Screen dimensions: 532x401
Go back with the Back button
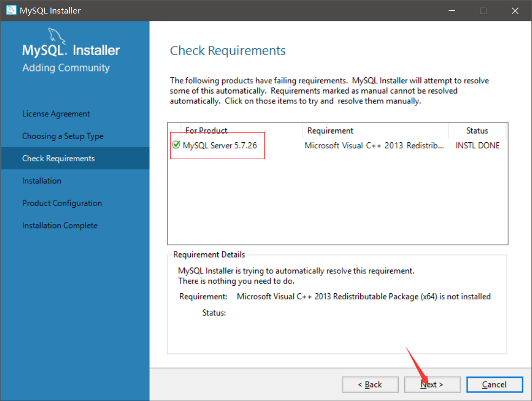point(370,384)
